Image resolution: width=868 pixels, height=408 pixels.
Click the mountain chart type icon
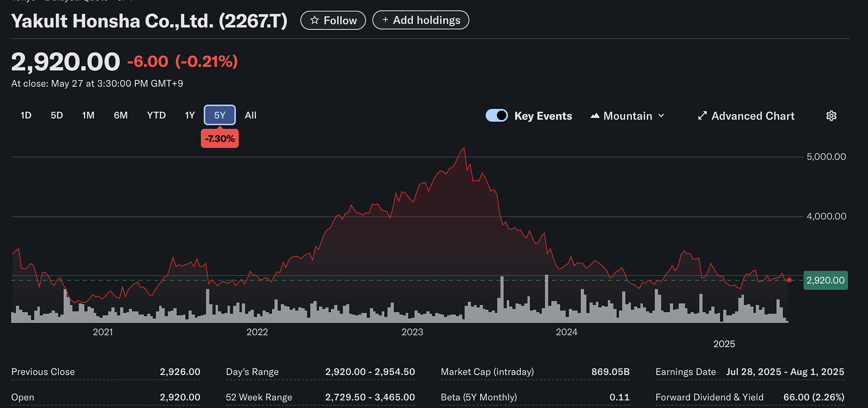(595, 116)
